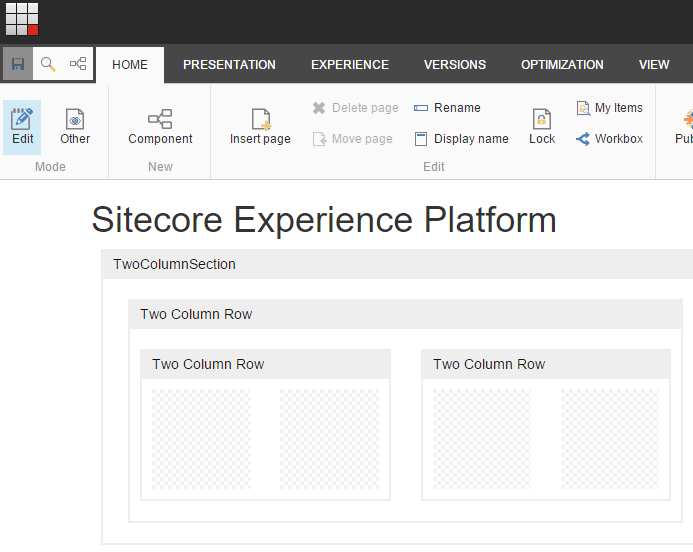Viewport: 693px width, 552px height.
Task: Lock the current page
Action: pos(542,127)
